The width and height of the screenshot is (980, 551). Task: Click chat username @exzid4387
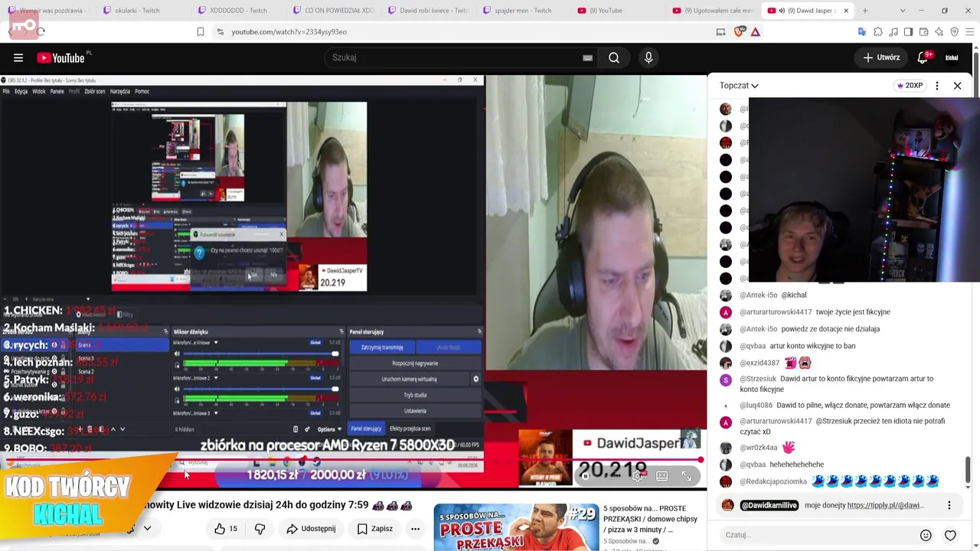(759, 363)
